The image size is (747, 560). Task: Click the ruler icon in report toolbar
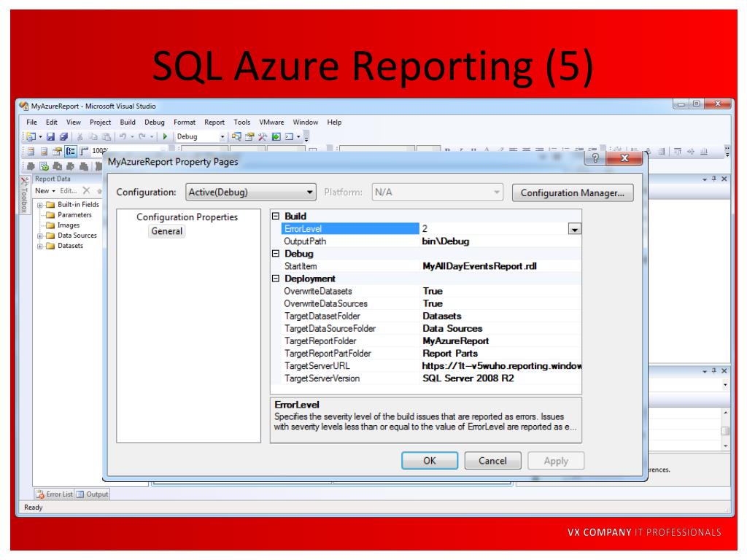pyautogui.click(x=85, y=152)
